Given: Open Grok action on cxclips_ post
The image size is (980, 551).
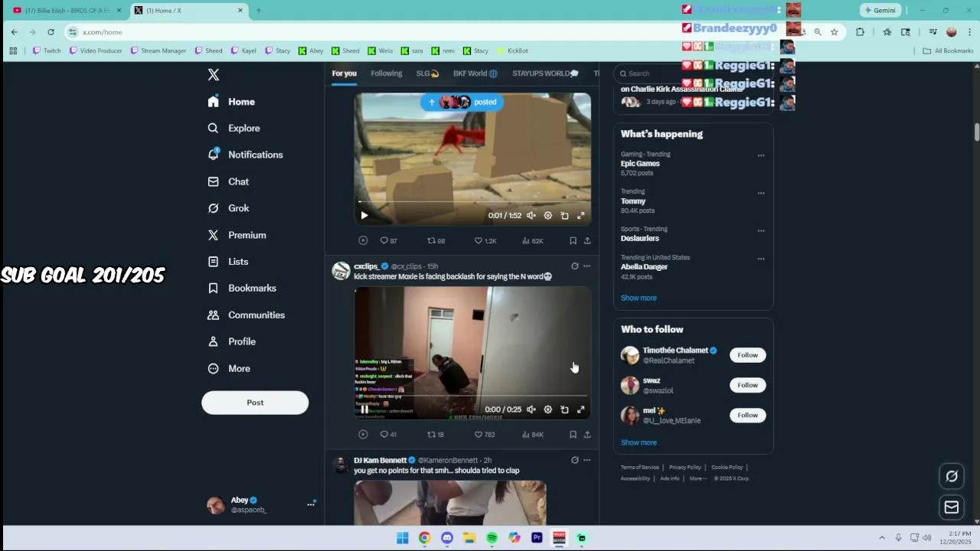Looking at the screenshot, I should tap(575, 266).
